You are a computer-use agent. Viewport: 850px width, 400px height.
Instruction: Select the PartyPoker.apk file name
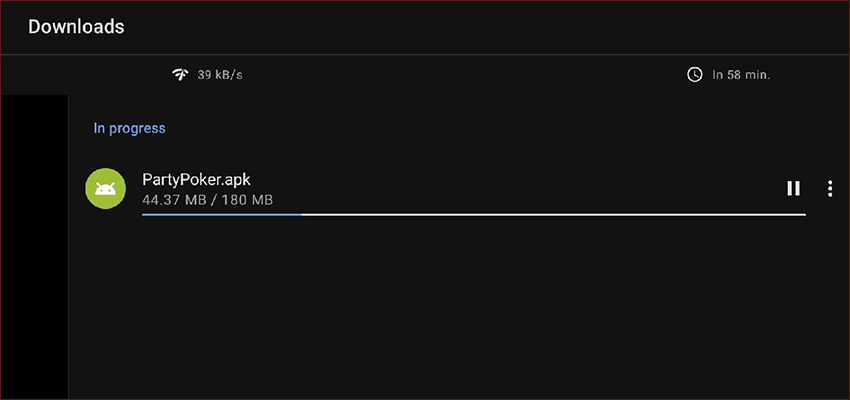pos(196,179)
